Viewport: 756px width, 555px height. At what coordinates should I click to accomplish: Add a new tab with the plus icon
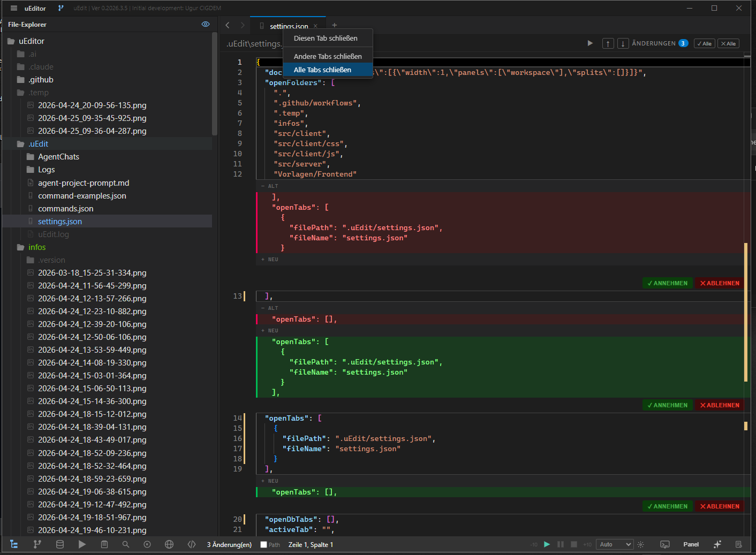[x=335, y=25]
